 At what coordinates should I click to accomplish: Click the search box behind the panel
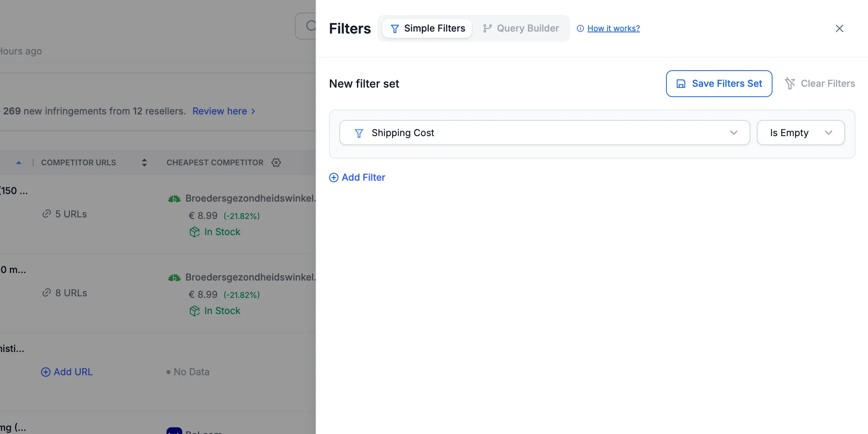[x=305, y=26]
